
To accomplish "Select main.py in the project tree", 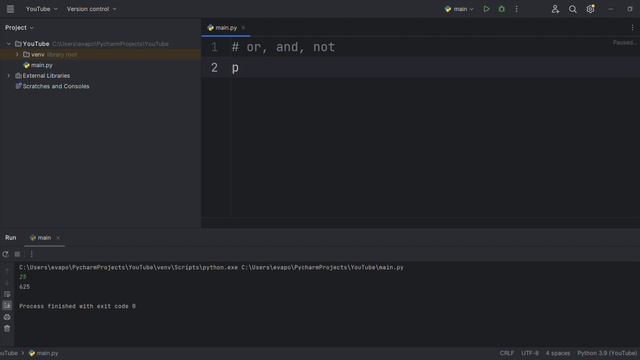I will [41, 65].
